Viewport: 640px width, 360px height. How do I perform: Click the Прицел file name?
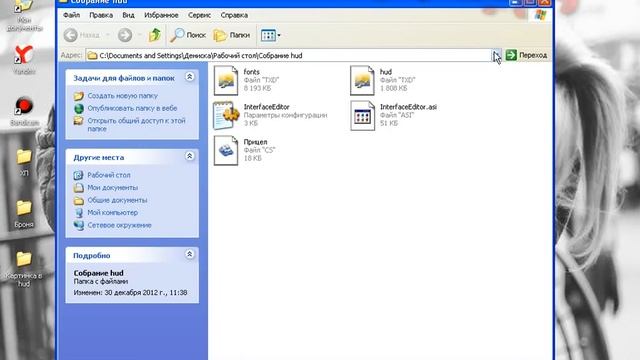256,142
